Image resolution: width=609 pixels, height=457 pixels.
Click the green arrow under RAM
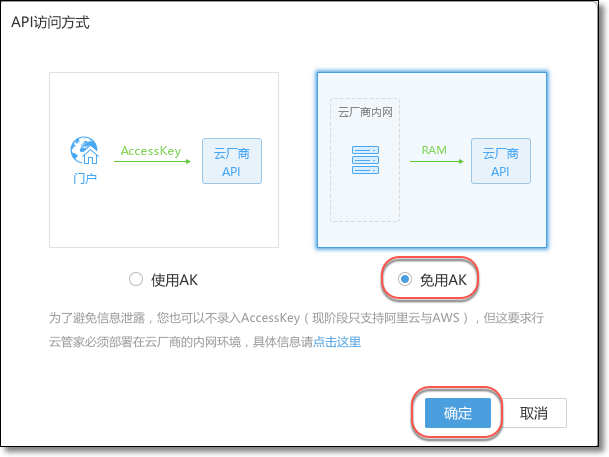(433, 161)
